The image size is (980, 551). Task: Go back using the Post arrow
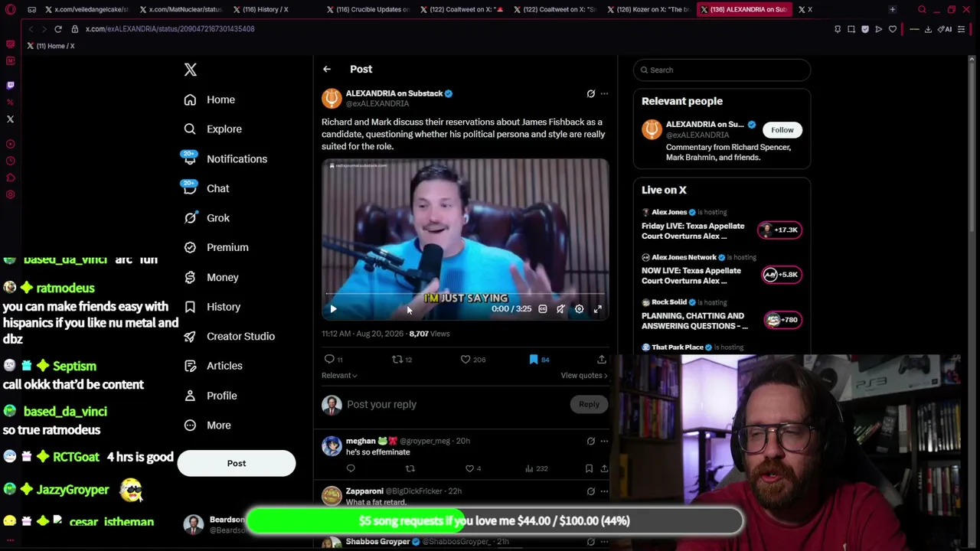coord(327,69)
